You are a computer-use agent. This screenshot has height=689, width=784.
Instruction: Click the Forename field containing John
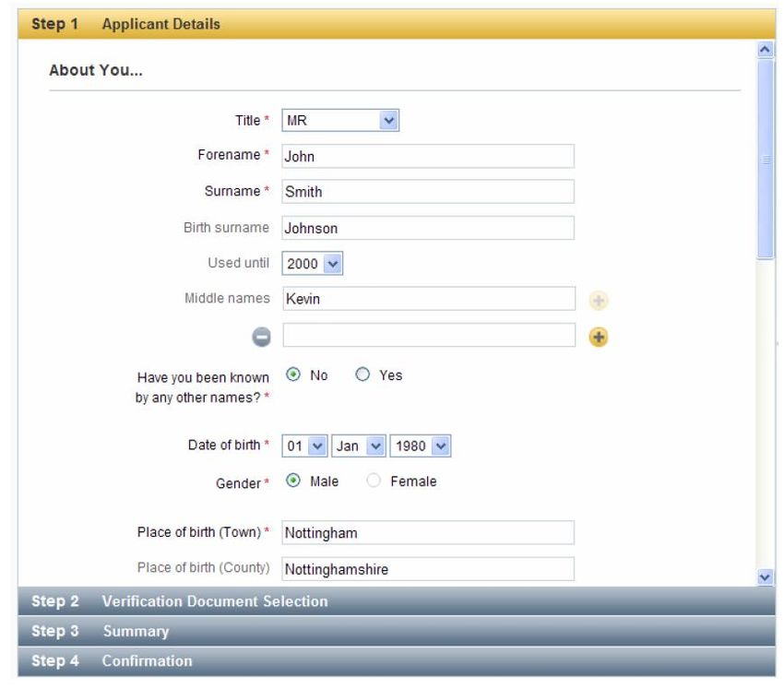coord(428,157)
